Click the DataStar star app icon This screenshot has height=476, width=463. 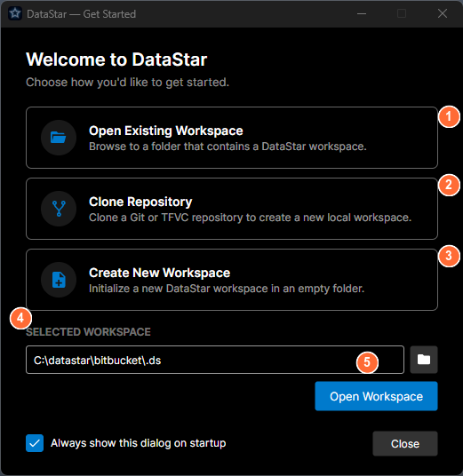coord(15,13)
